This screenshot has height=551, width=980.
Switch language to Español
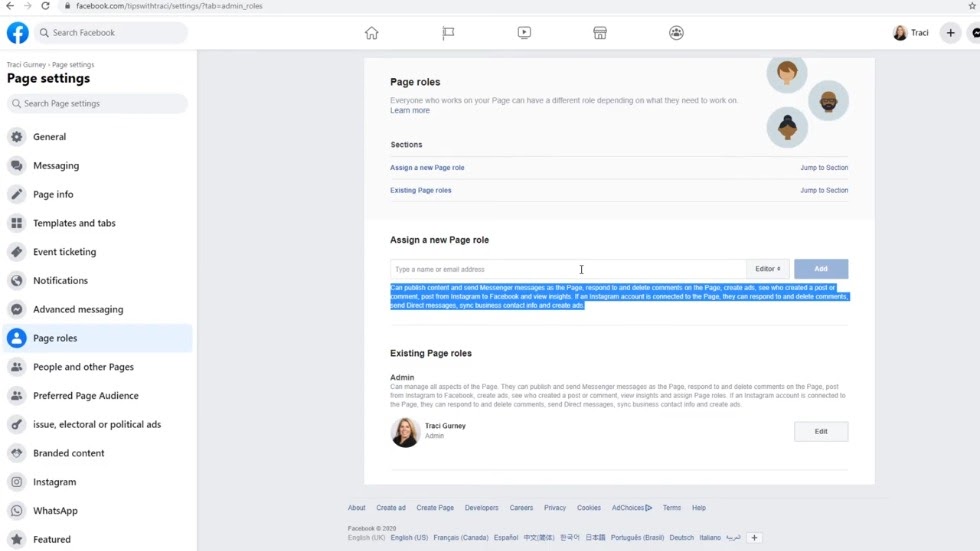click(x=506, y=537)
